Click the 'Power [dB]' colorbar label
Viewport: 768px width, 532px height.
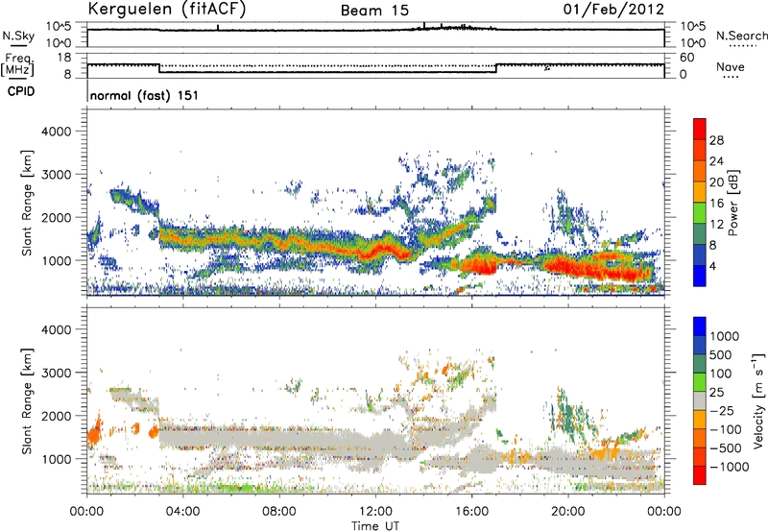[732, 203]
